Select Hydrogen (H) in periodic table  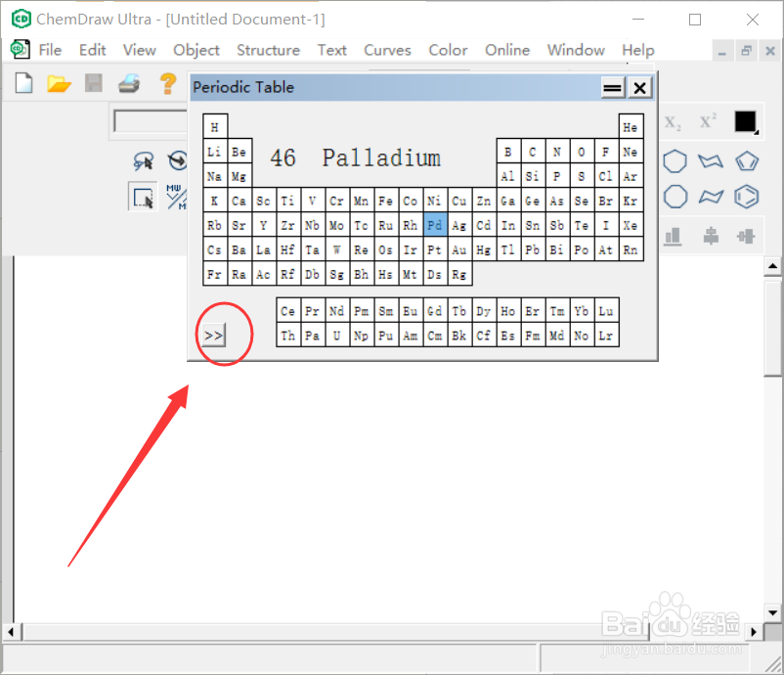point(215,126)
